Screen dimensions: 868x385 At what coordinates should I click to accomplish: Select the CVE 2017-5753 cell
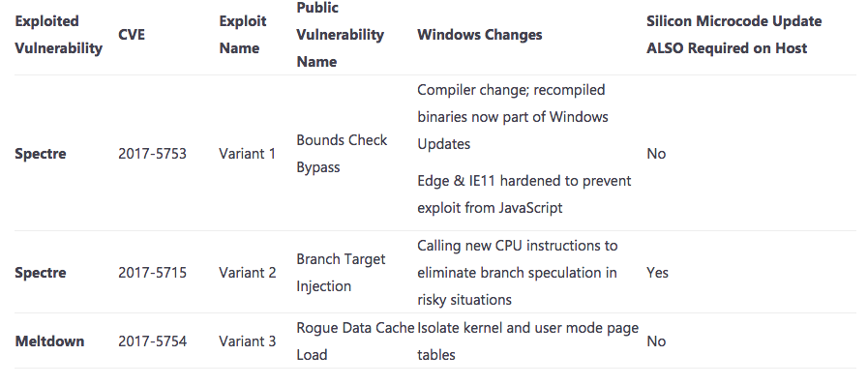coord(152,154)
